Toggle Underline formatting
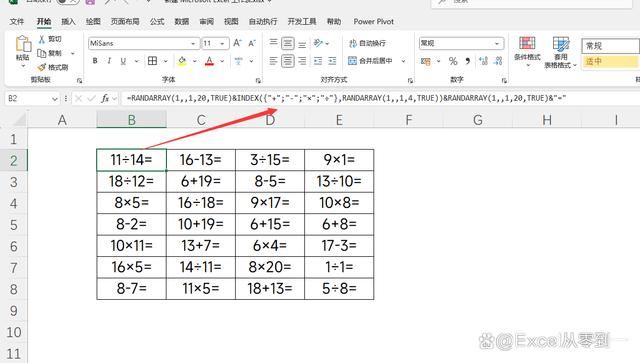The image size is (640, 363). point(123,61)
